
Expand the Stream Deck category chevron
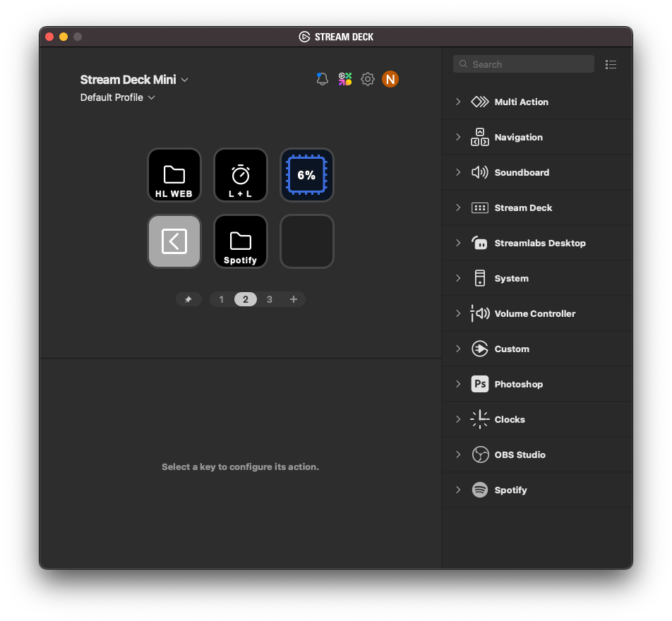pyautogui.click(x=458, y=208)
